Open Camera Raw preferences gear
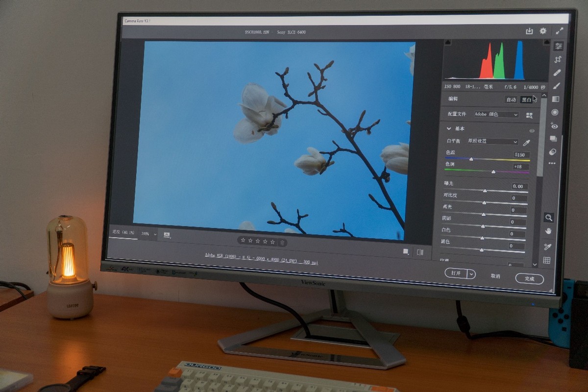The width and height of the screenshot is (588, 392). pyautogui.click(x=543, y=31)
